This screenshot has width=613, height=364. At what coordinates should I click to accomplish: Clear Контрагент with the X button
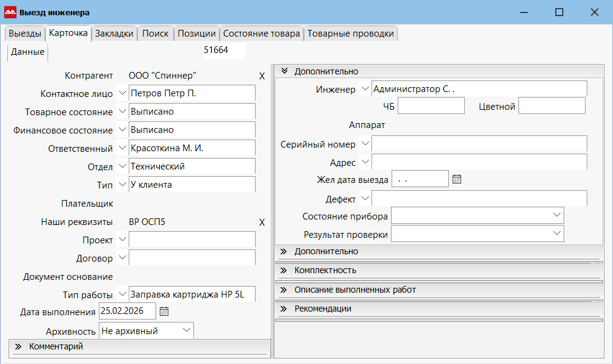point(262,76)
